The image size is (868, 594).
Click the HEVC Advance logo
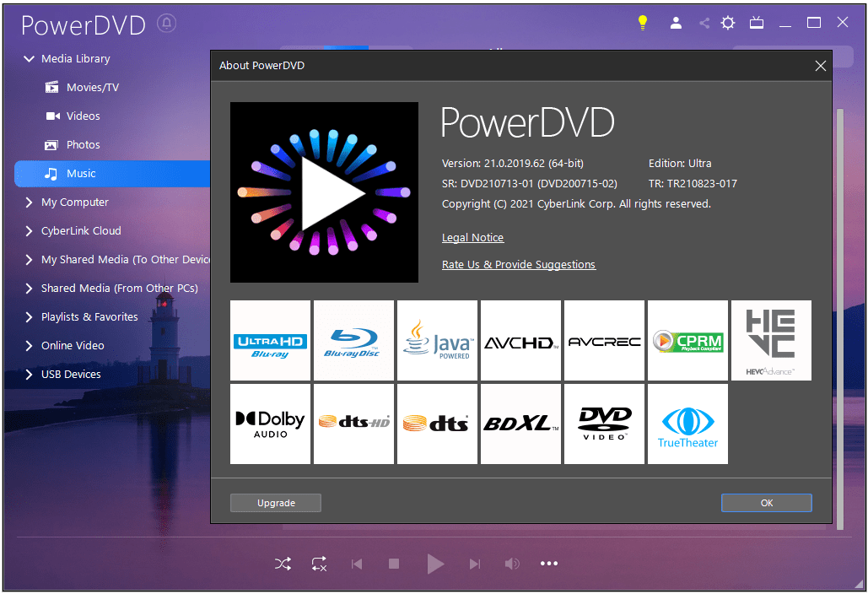(x=772, y=341)
